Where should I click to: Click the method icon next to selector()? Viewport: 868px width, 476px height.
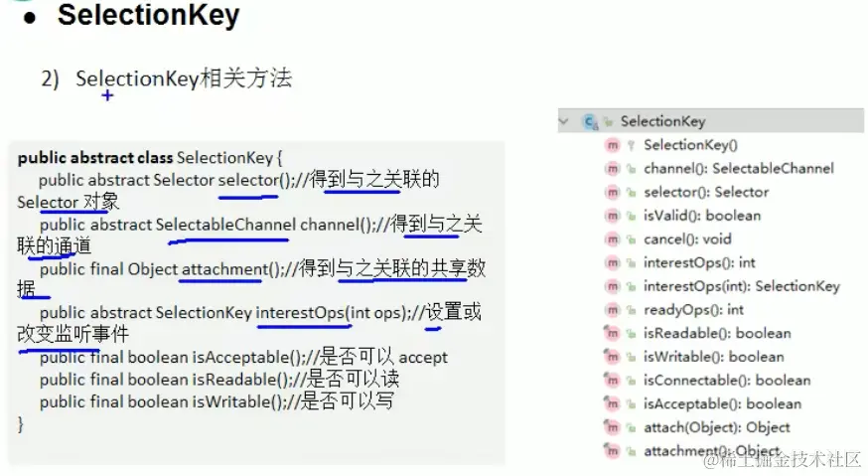[612, 192]
